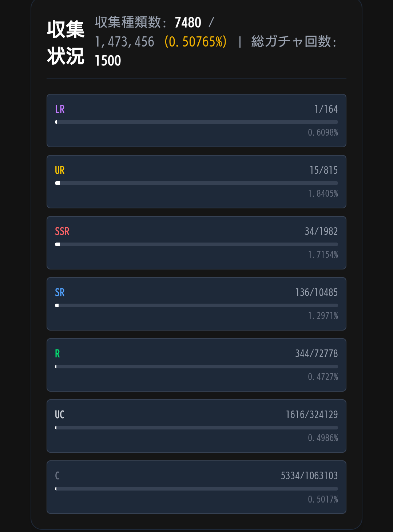Click the R count 344/72778
This screenshot has width=393, height=532.
point(317,353)
